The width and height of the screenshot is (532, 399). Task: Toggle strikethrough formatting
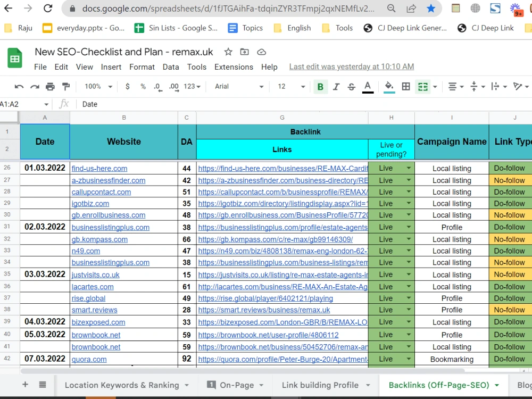pyautogui.click(x=352, y=87)
